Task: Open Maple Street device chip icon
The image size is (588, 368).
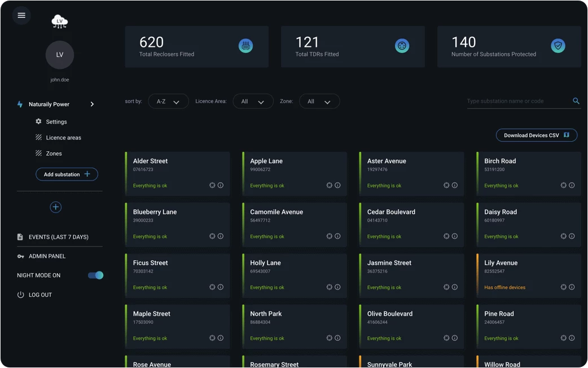Action: coord(212,338)
